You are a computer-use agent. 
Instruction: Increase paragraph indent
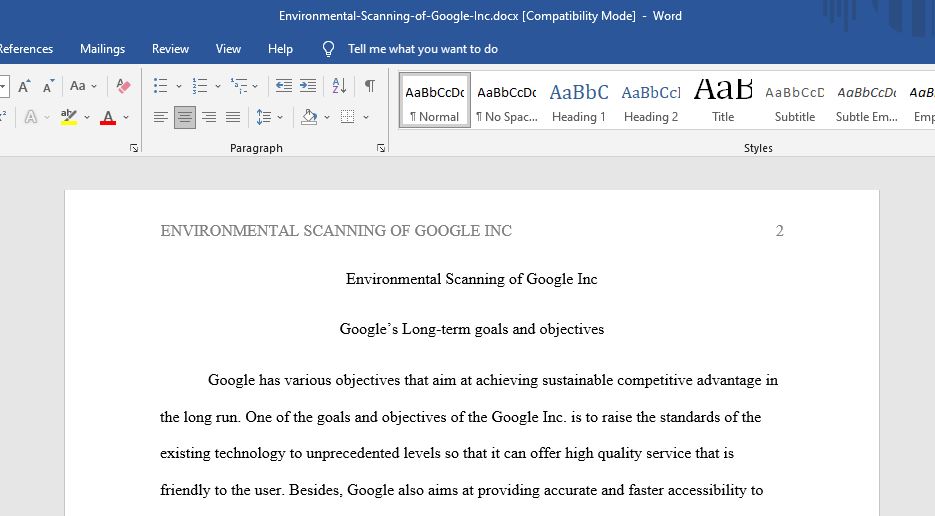tap(308, 86)
